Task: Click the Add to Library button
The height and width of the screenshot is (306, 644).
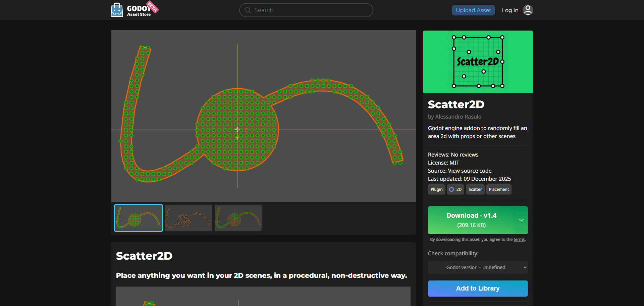Action: pos(477,288)
